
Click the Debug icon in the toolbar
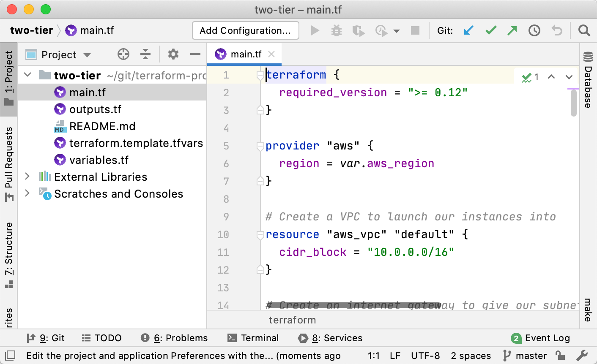(x=337, y=30)
